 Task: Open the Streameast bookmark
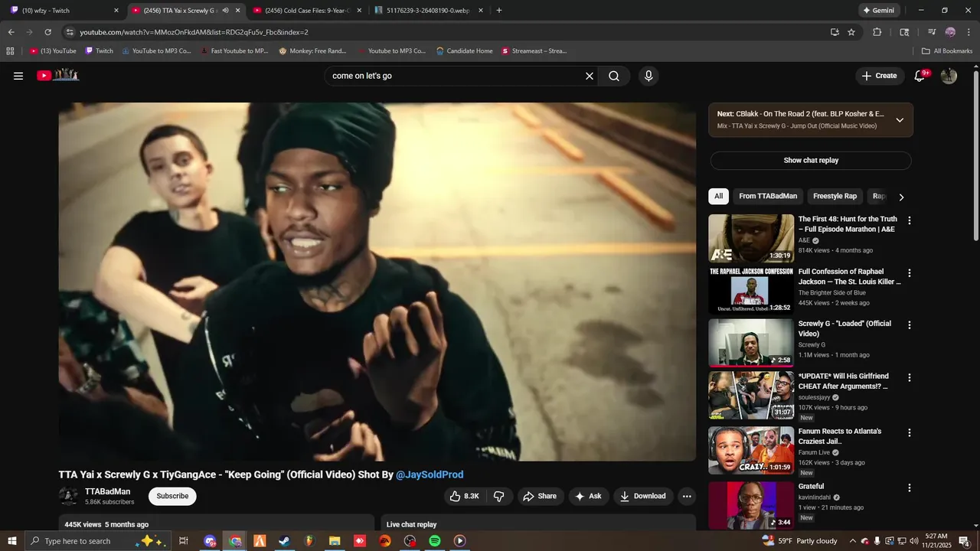[x=534, y=51]
